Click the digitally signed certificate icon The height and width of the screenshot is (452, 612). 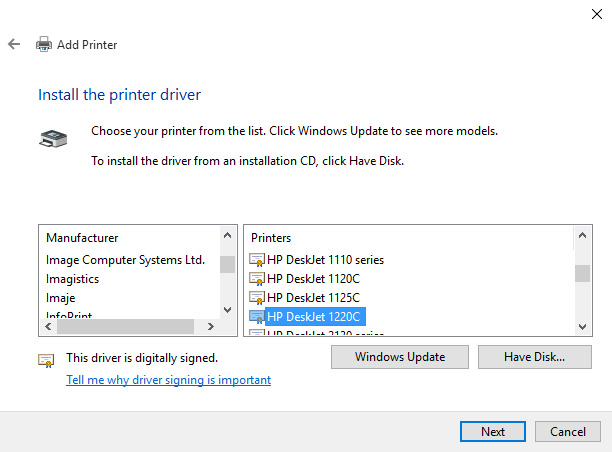pyautogui.click(x=46, y=360)
